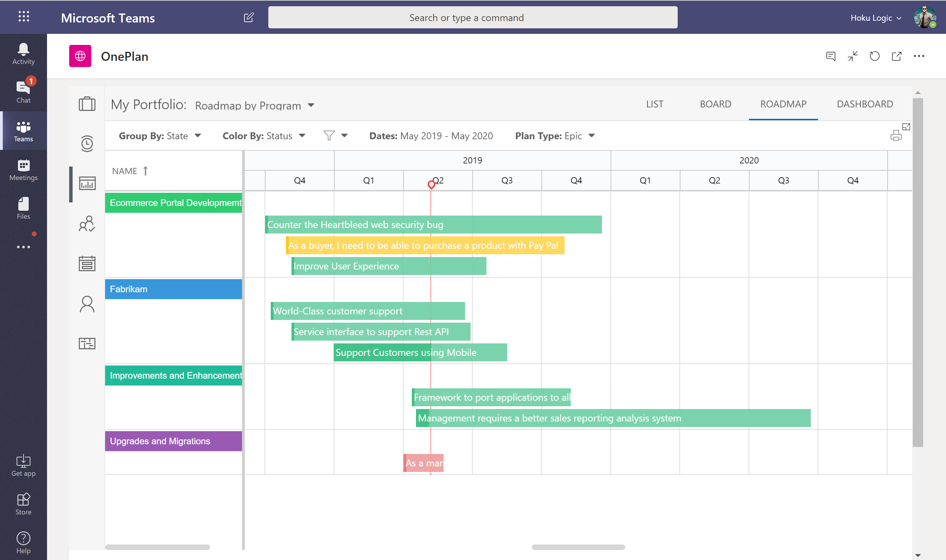Image resolution: width=946 pixels, height=560 pixels.
Task: Click the collapse tab arrows icon
Action: tap(853, 56)
